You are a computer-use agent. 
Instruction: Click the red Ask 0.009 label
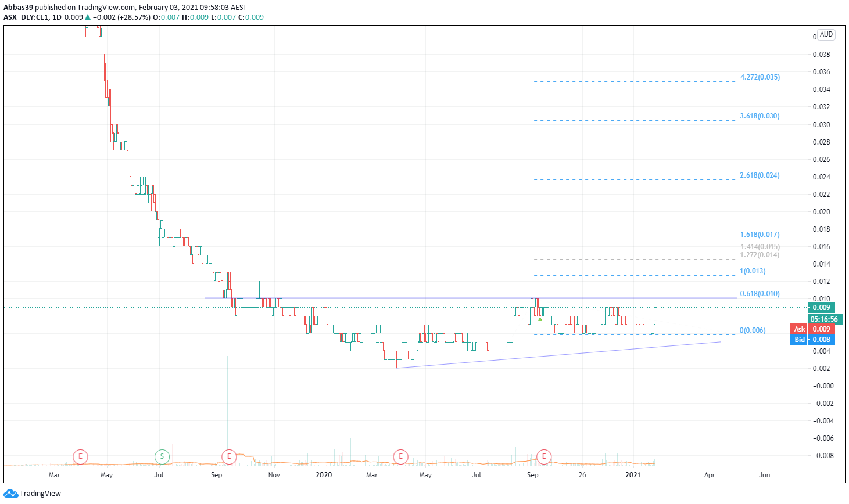pos(812,329)
